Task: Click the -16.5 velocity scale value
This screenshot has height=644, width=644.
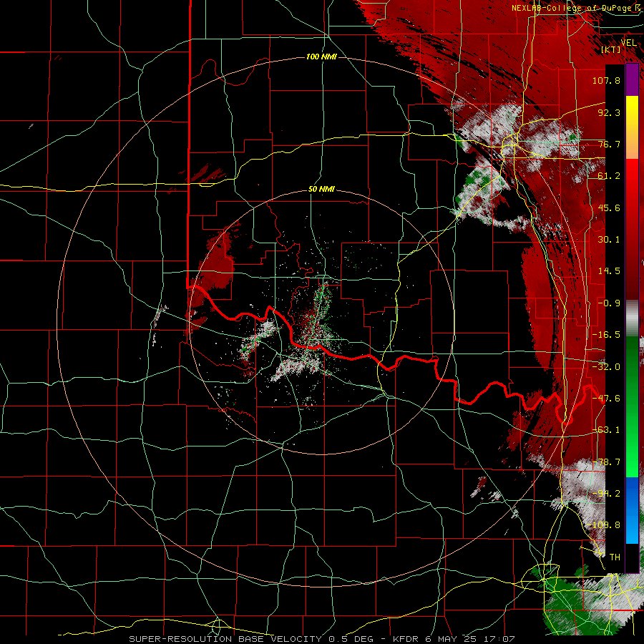Action: (x=606, y=335)
